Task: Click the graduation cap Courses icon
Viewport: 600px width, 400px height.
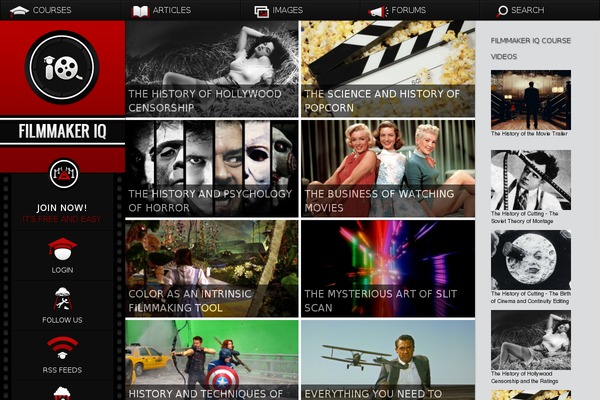Action: [x=19, y=11]
